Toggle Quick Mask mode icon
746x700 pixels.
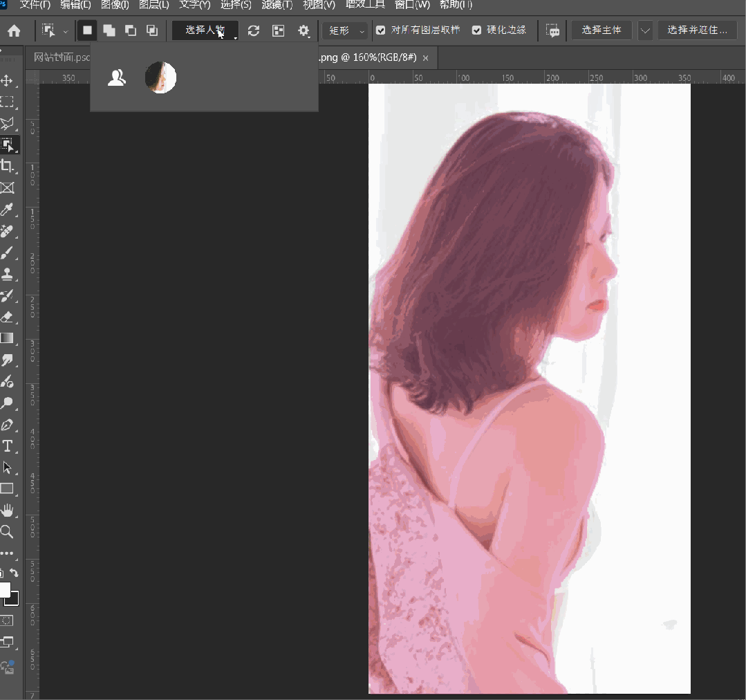[x=8, y=620]
